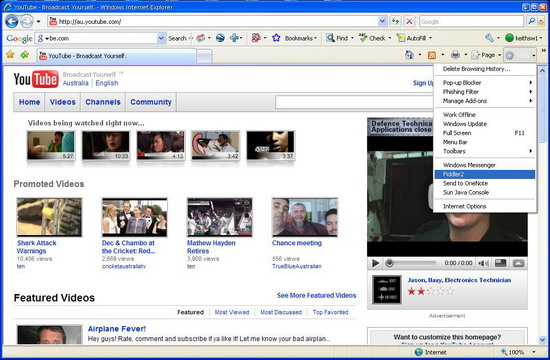The width and height of the screenshot is (550, 360).
Task: Expand the Pop-up Blocker submenu
Action: point(485,82)
